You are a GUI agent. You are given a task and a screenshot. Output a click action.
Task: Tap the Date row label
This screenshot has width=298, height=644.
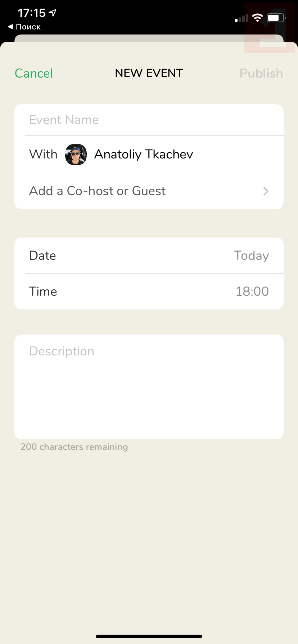(42, 256)
